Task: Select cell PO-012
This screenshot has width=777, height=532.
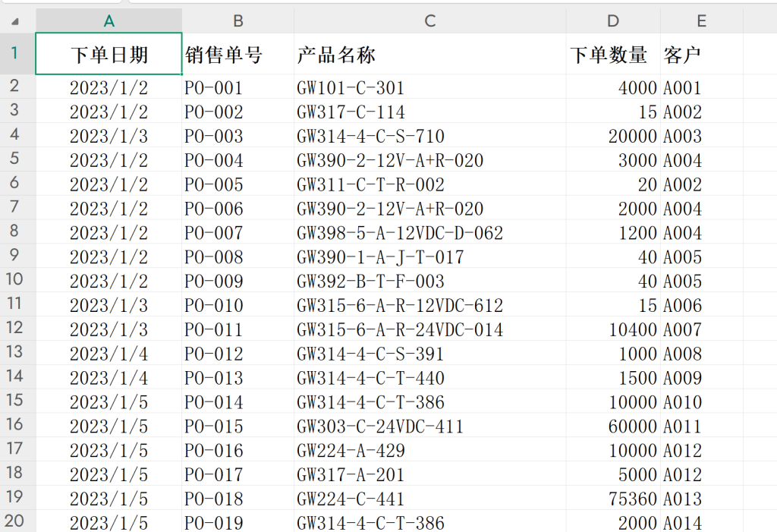Action: click(x=238, y=353)
